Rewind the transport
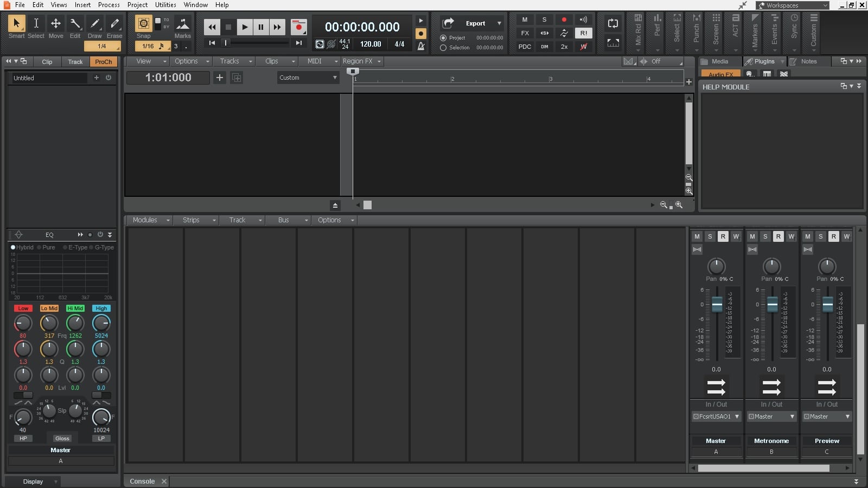 [x=212, y=27]
